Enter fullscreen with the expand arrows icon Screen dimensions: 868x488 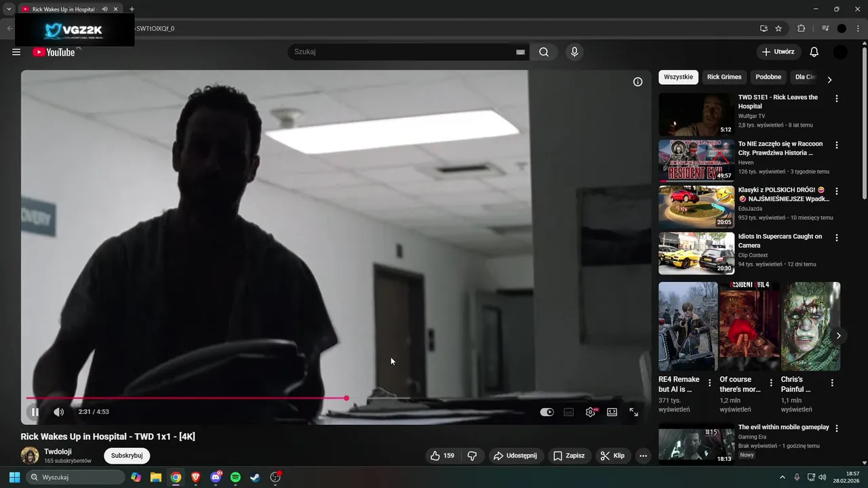pyautogui.click(x=633, y=412)
